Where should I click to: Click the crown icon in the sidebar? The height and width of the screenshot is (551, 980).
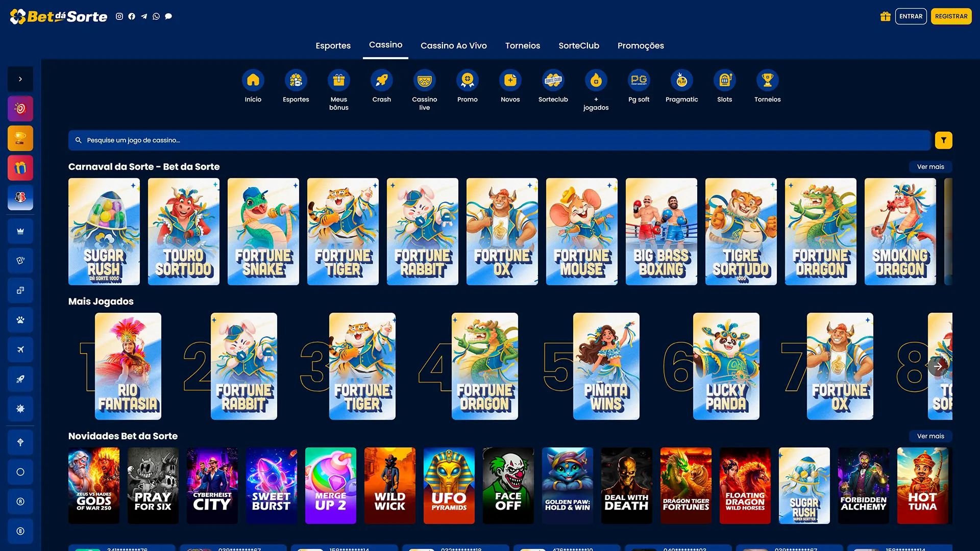click(x=20, y=231)
